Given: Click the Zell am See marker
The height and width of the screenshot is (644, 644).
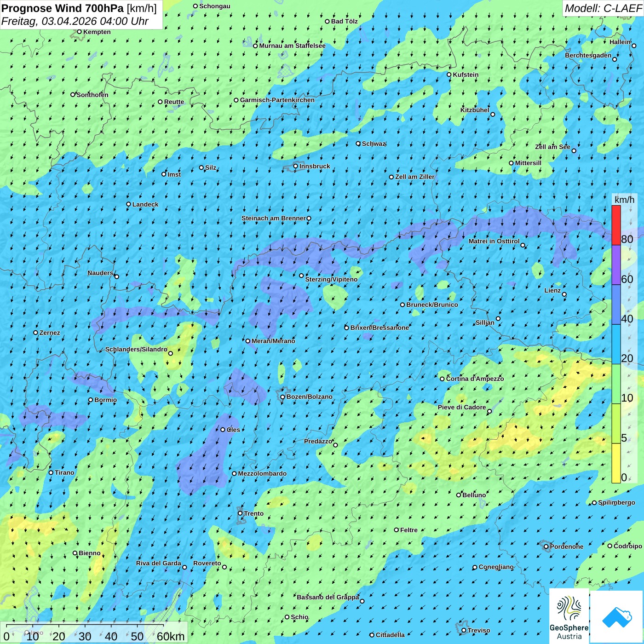Looking at the screenshot, I should (x=574, y=150).
